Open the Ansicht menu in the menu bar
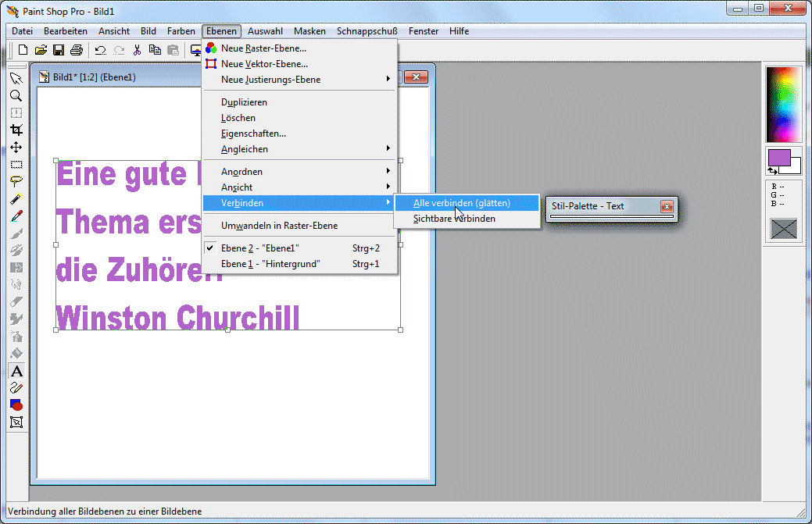Image resolution: width=812 pixels, height=524 pixels. click(x=114, y=31)
